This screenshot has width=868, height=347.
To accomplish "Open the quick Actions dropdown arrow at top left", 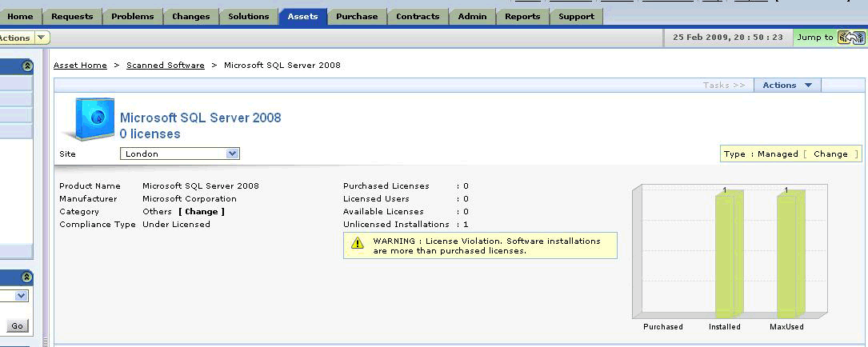I will 41,38.
